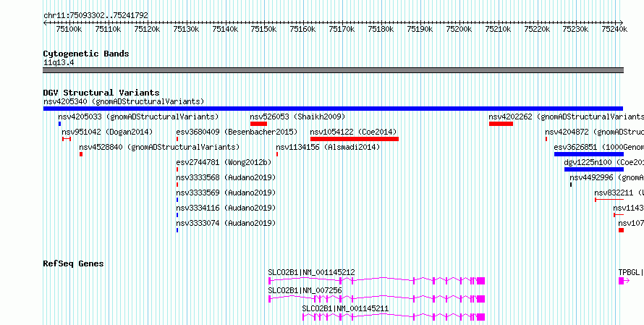Click the blue esv3626851 variant bar
The height and width of the screenshot is (325, 644).
click(x=589, y=154)
